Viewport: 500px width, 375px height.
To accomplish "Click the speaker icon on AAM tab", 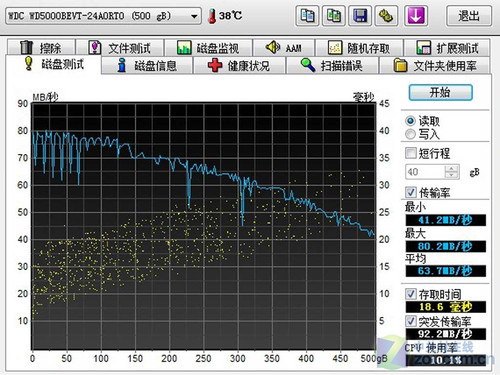I will 273,47.
